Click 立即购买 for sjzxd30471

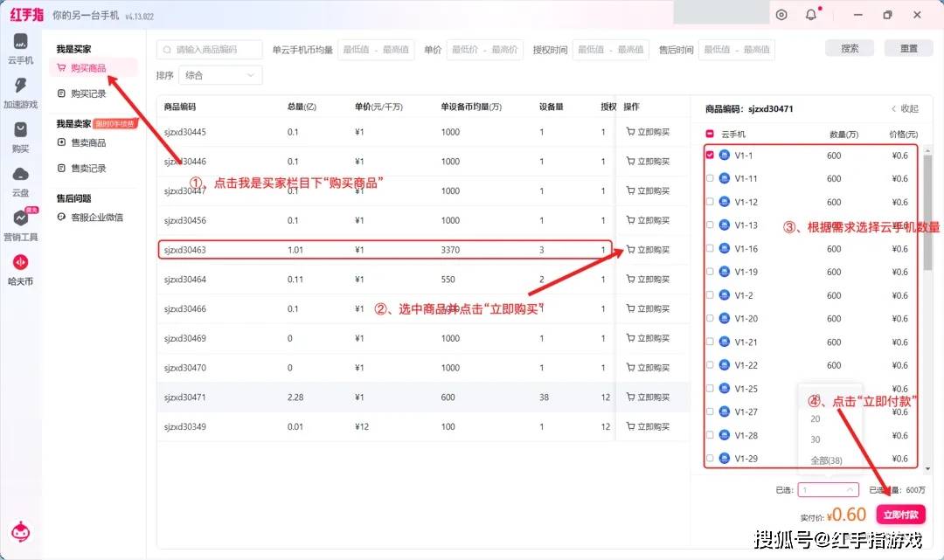648,397
